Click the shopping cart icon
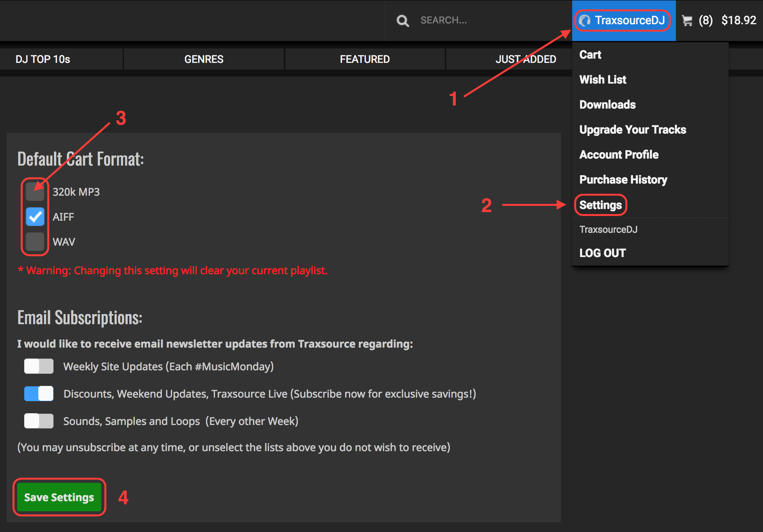The height and width of the screenshot is (532, 763). pyautogui.click(x=687, y=20)
